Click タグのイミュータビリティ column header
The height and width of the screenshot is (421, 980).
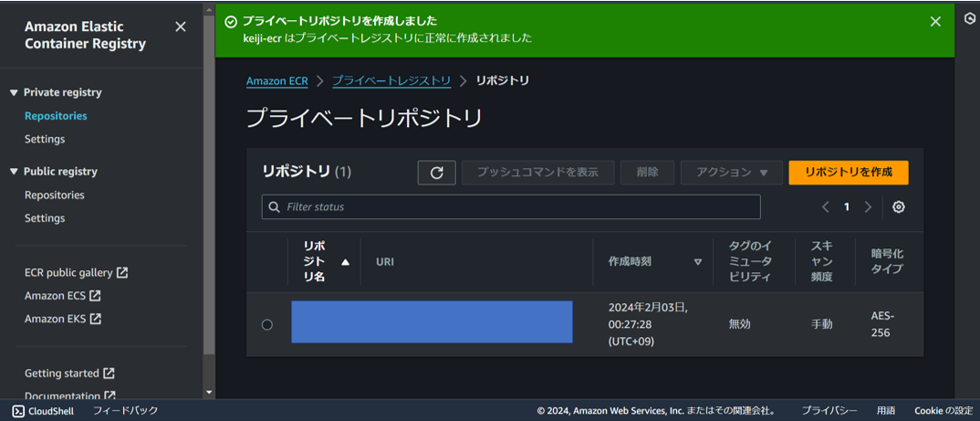(751, 262)
